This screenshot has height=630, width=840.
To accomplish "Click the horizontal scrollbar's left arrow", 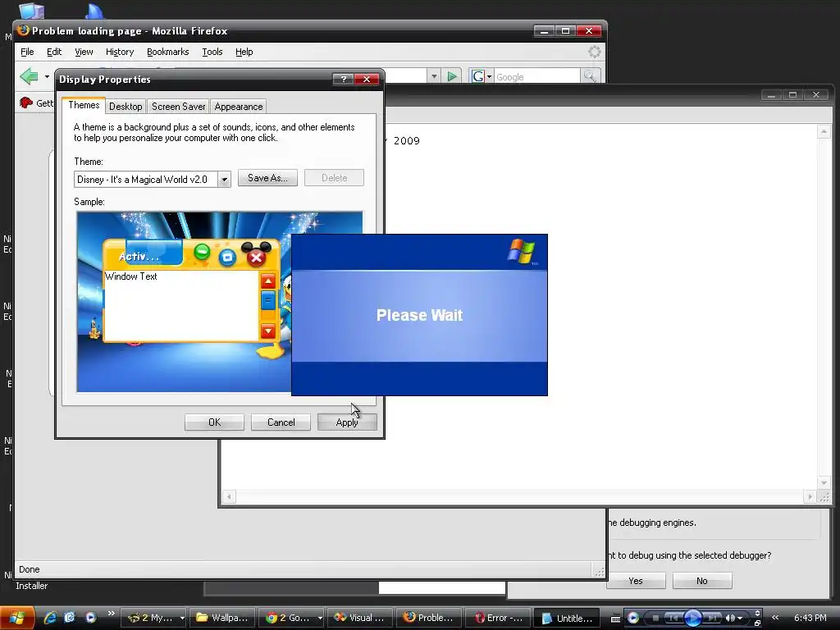I will click(x=229, y=496).
